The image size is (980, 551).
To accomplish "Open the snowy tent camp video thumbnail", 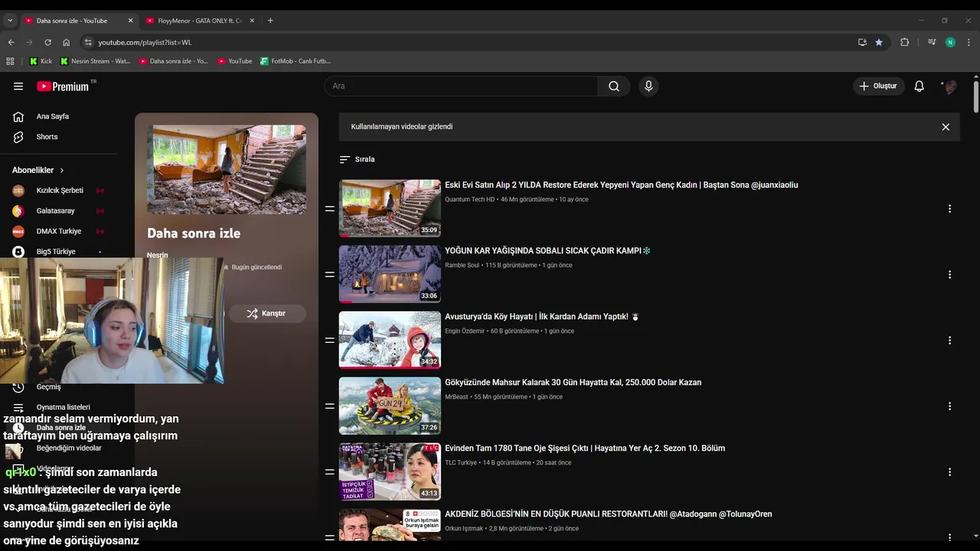I will coord(390,274).
